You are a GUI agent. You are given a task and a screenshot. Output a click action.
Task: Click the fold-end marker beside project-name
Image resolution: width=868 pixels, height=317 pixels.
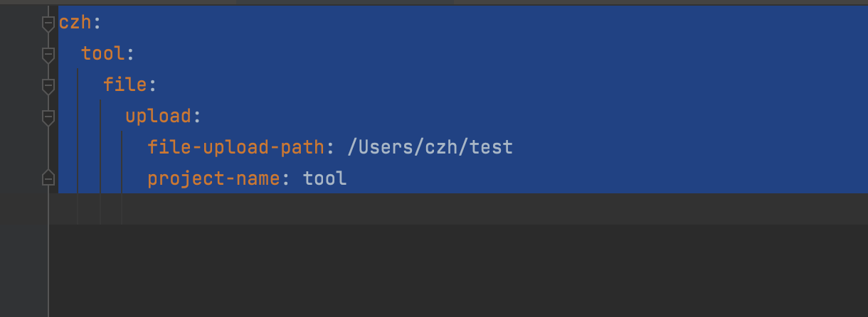point(48,177)
